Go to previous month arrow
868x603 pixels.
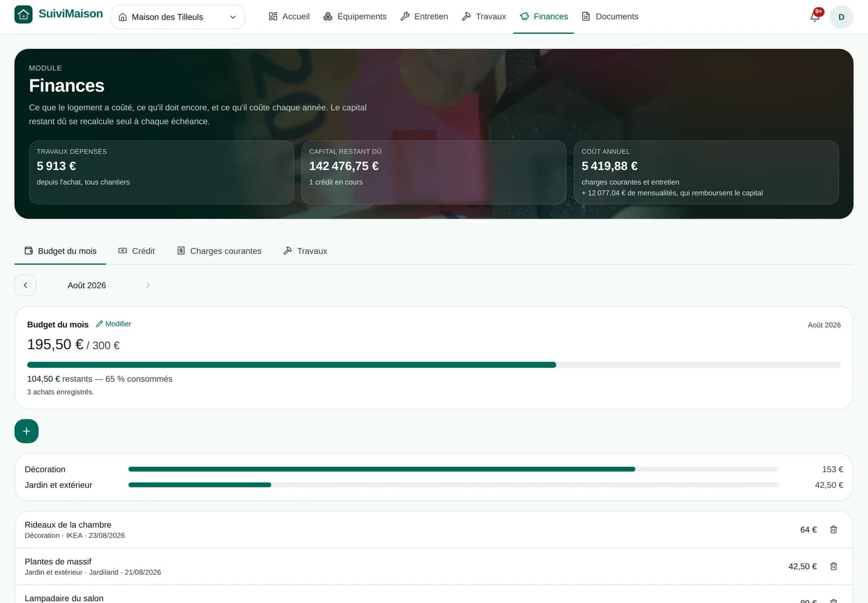[x=25, y=285]
